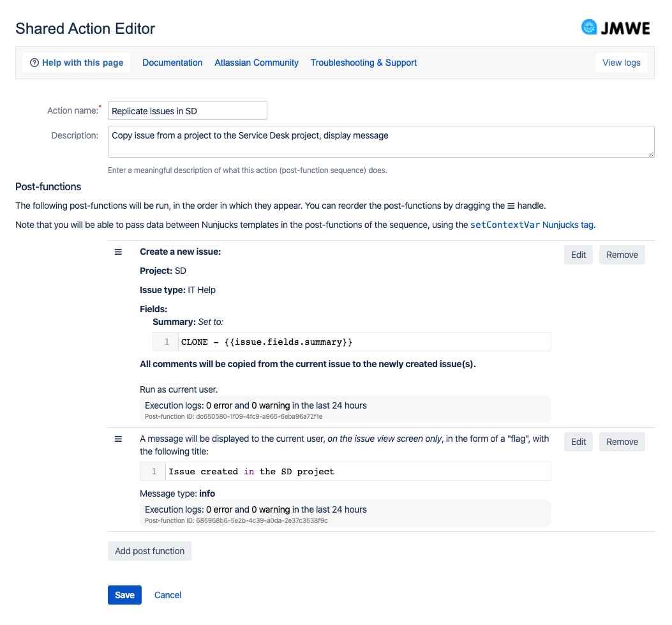Remove the flag message post-function
672x625 pixels.
(622, 441)
